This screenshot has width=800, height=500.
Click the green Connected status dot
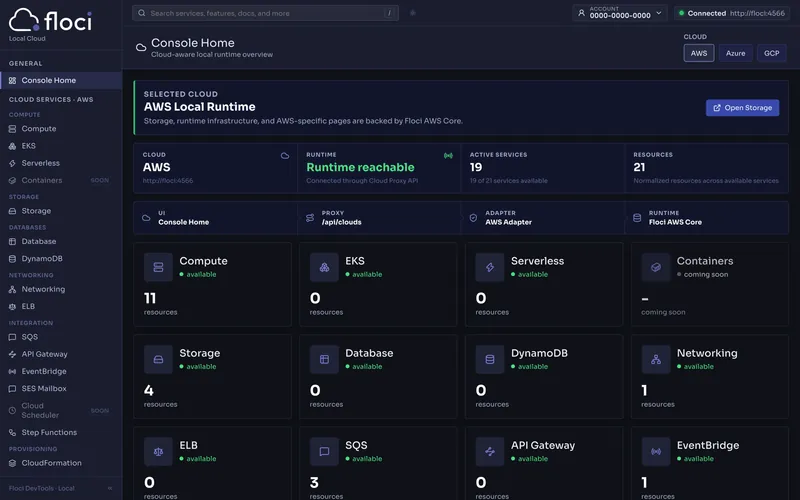coord(681,13)
